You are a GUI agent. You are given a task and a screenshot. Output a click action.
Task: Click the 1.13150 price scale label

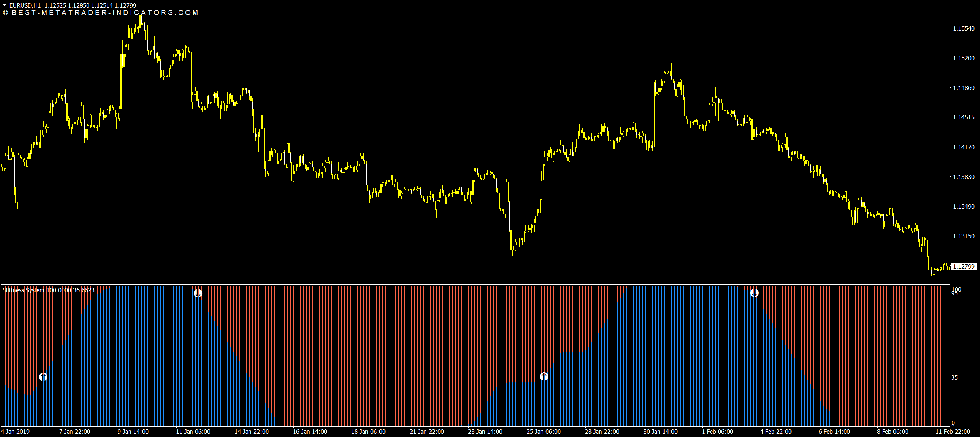pyautogui.click(x=963, y=236)
